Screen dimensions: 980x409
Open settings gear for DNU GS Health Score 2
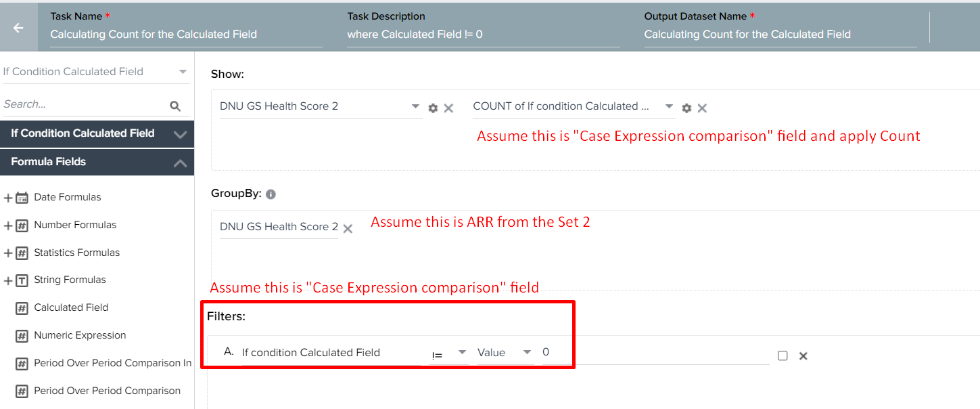(433, 108)
